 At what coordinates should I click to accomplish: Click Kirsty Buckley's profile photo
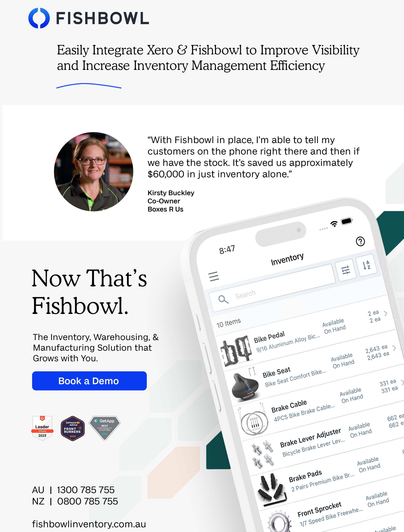pyautogui.click(x=94, y=171)
